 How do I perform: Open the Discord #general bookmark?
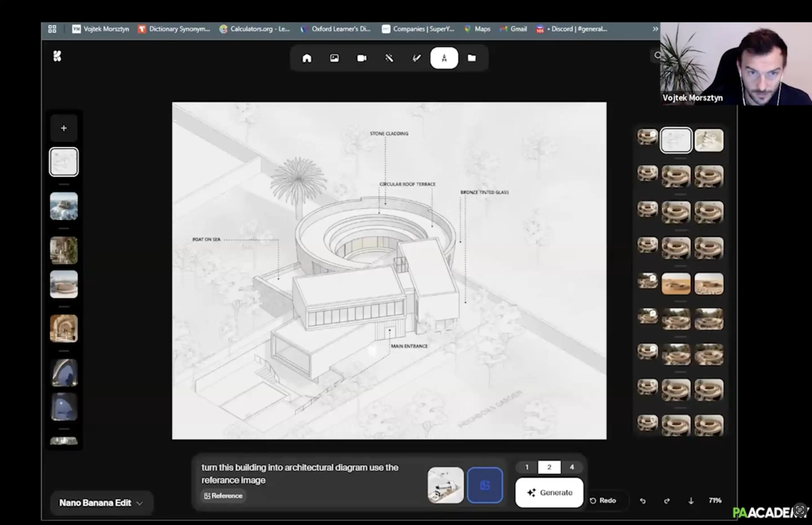pos(573,29)
